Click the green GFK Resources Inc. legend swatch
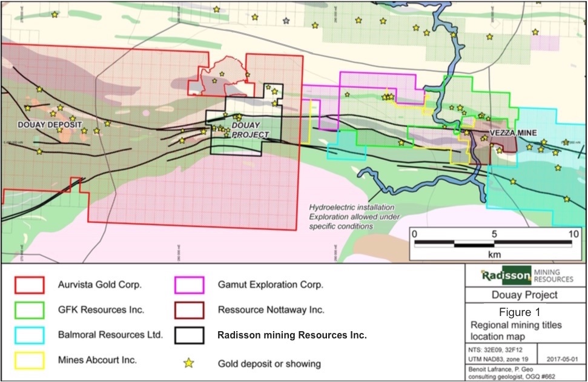The image size is (588, 382). click(x=30, y=310)
